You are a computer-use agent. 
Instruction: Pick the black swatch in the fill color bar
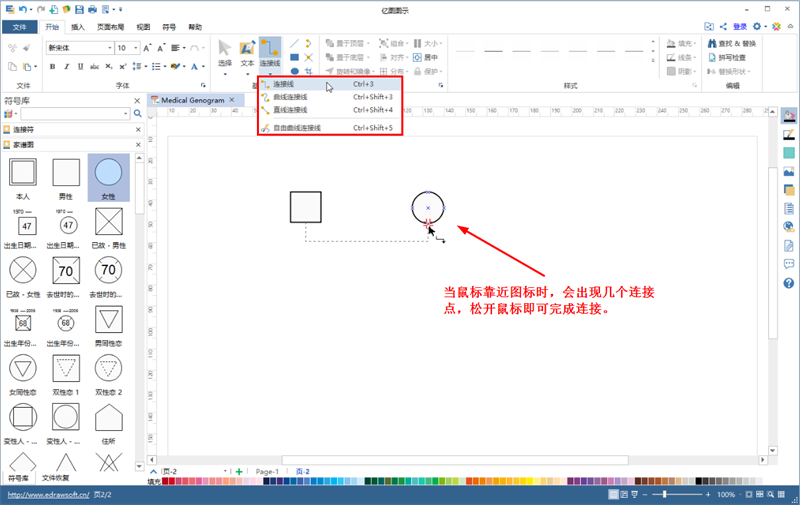point(698,481)
